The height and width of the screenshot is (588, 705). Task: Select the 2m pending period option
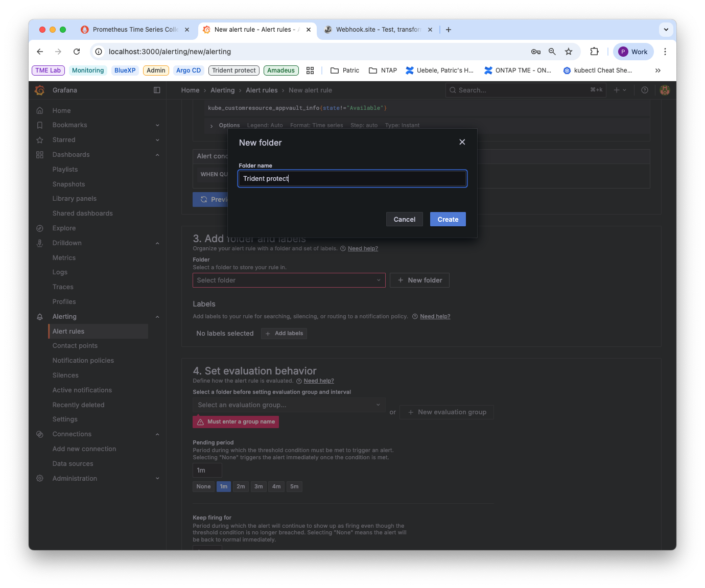(x=241, y=486)
